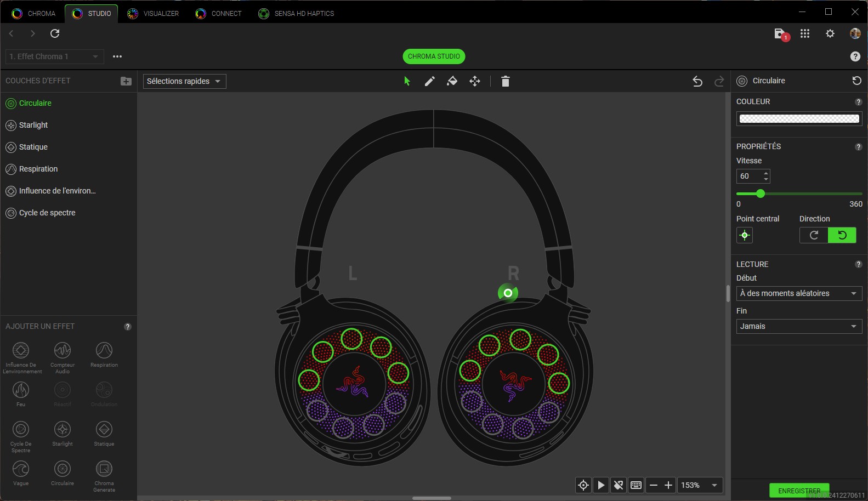
Task: Add the Chroma Generate effect
Action: tap(104, 475)
